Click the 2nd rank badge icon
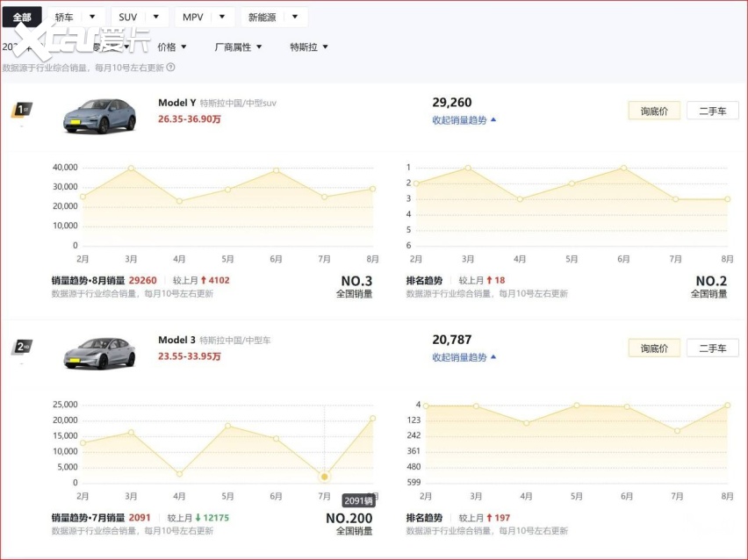Image resolution: width=748 pixels, height=560 pixels. [x=21, y=347]
